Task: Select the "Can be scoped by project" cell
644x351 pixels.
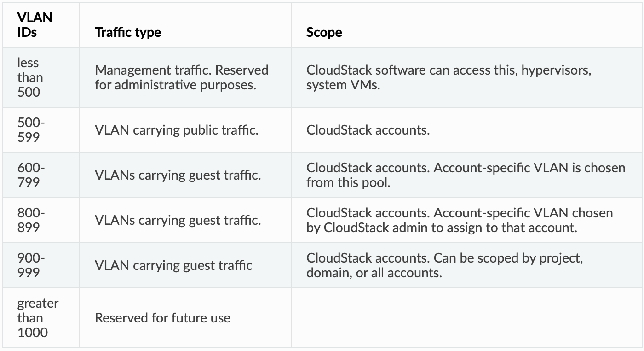Action: pos(444,265)
